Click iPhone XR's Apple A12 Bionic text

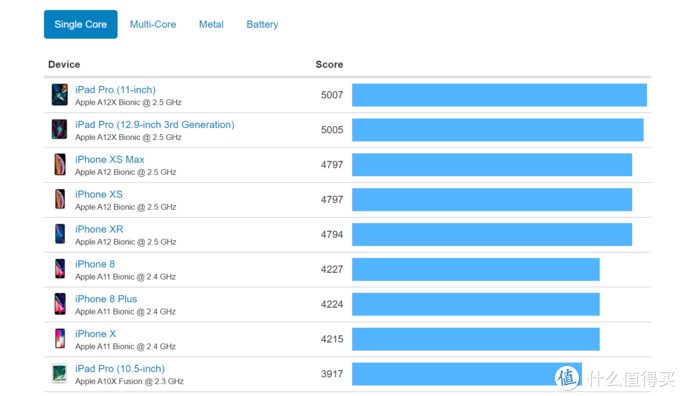pos(126,242)
